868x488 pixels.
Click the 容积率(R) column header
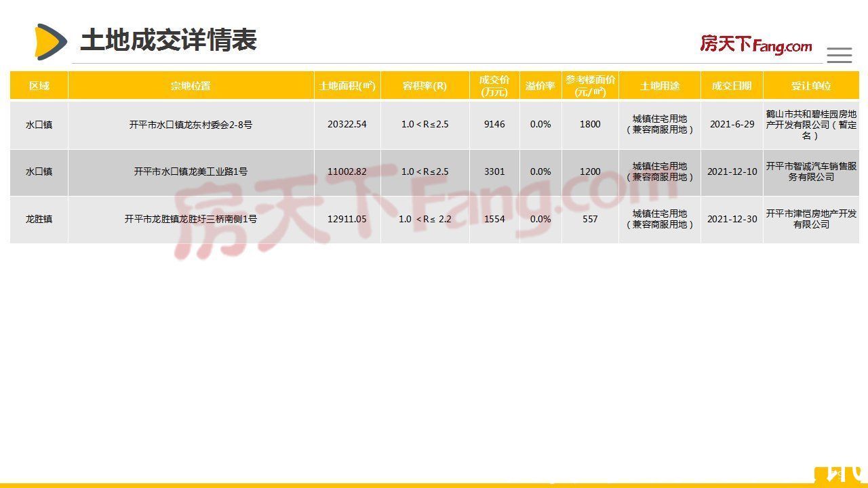(x=425, y=86)
